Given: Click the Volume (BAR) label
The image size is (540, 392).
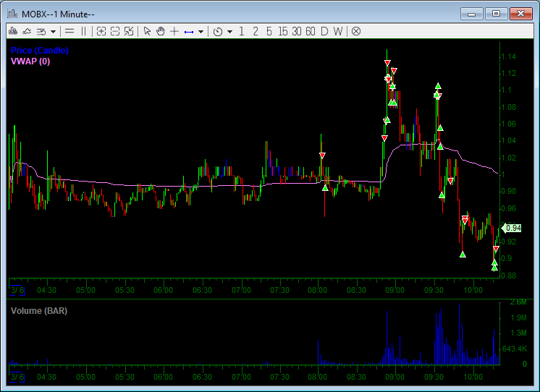Looking at the screenshot, I should pyautogui.click(x=39, y=311).
